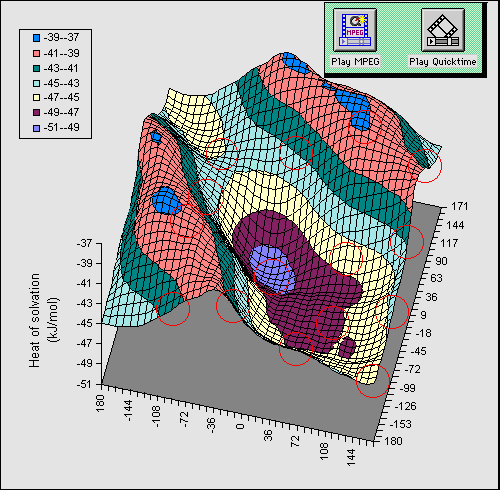Click the pale yellow -47--45 legend swatch
Viewport: 500px width, 490px height.
tap(36, 97)
